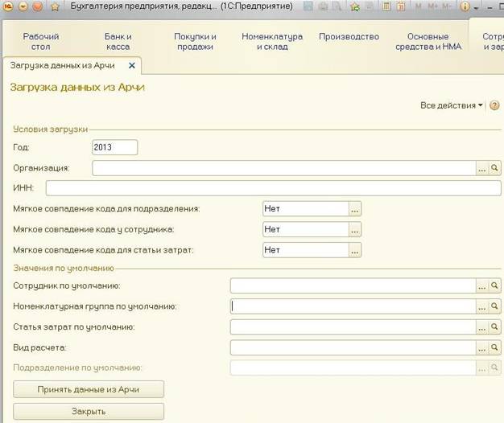Open search magnifier for Вид расчета

click(x=494, y=347)
